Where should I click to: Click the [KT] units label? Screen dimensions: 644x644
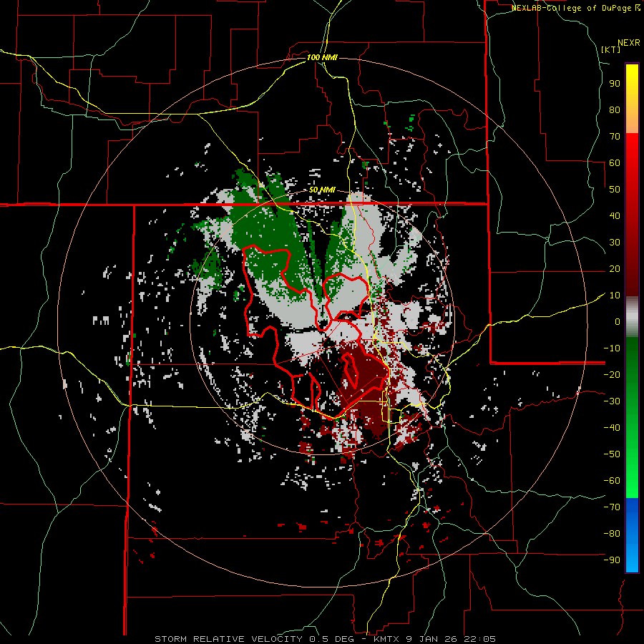[x=611, y=49]
